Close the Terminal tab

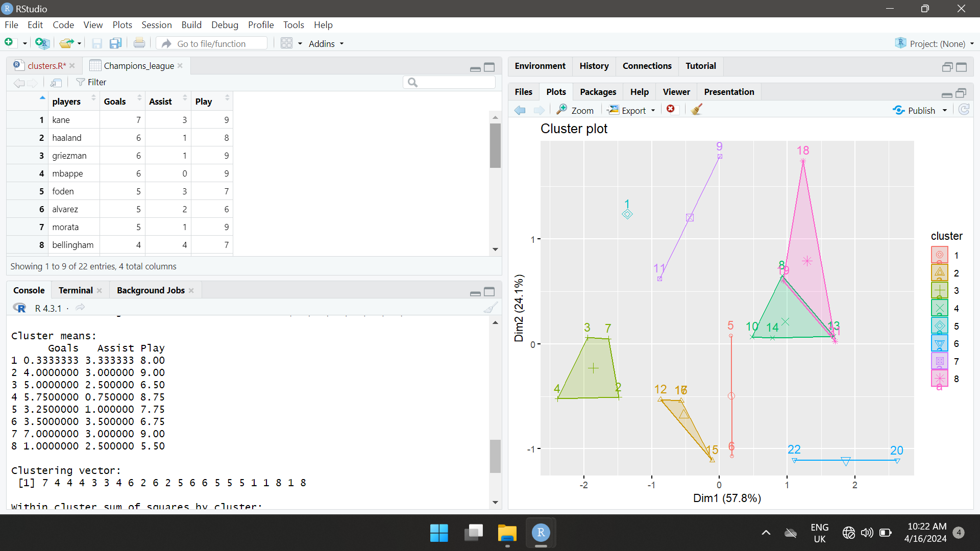point(99,291)
